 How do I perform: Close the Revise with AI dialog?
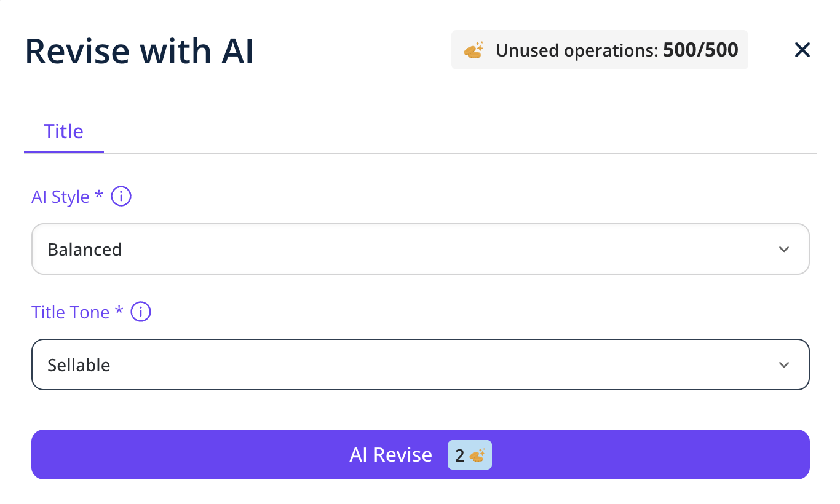point(802,50)
